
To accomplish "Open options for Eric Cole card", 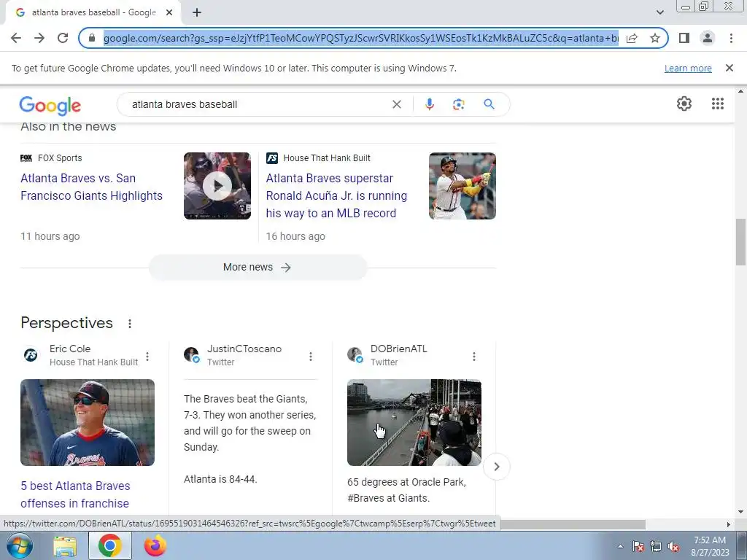I will [147, 356].
